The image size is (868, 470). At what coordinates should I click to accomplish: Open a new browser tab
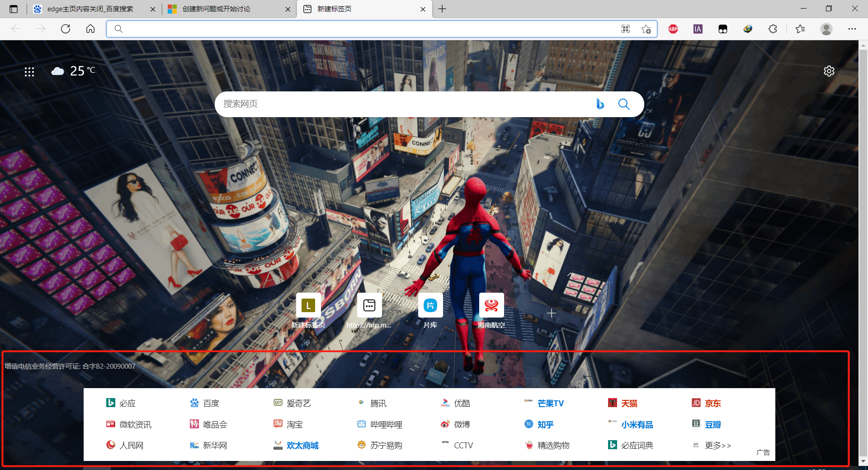(442, 9)
